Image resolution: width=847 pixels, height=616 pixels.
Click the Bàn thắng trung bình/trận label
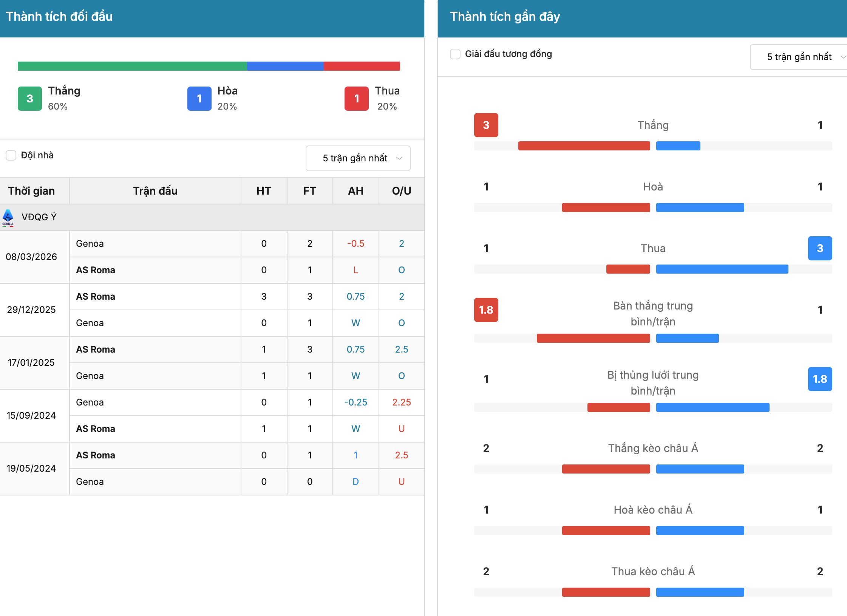pyautogui.click(x=653, y=314)
